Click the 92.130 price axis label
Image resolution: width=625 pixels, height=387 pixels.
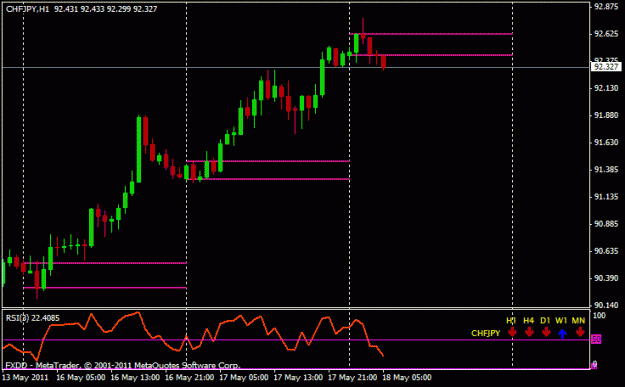(x=606, y=88)
